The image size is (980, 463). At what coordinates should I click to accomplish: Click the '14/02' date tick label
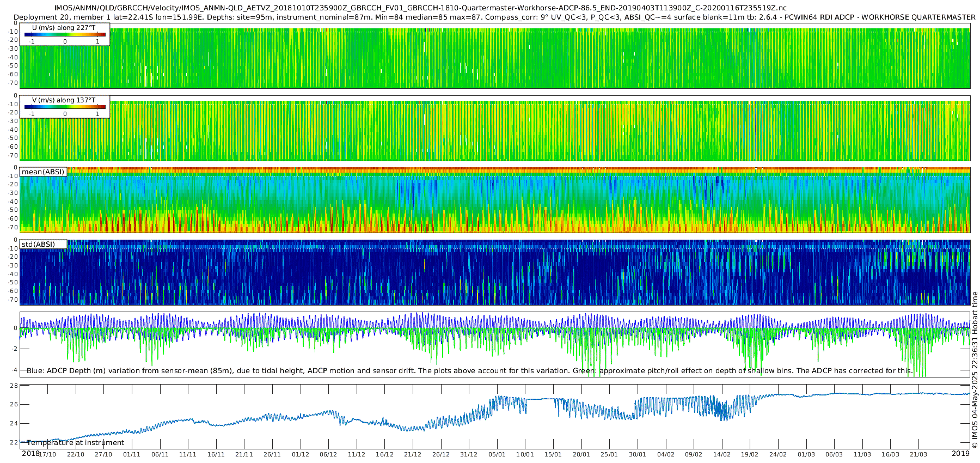(x=722, y=454)
